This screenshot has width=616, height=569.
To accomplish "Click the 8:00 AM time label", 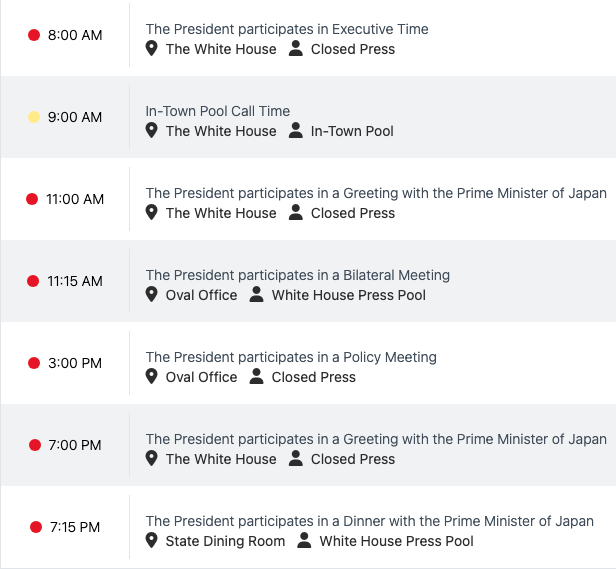I will click(x=75, y=35).
